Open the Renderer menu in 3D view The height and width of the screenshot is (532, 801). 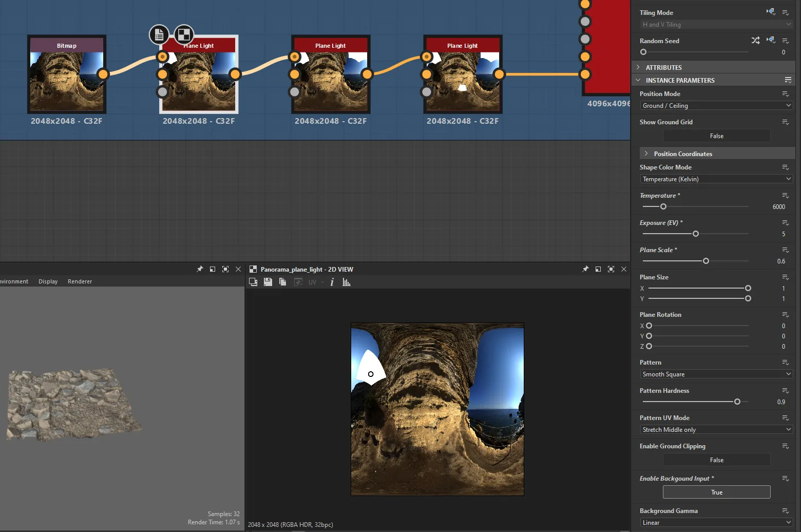[x=80, y=281]
